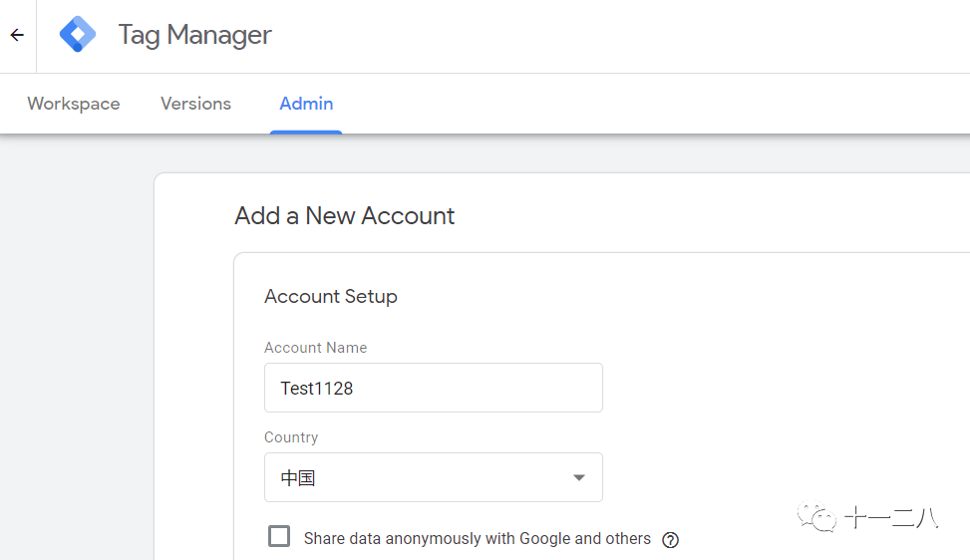Expand the Country dropdown showing 中国
Viewport: 970px width, 560px height.
coord(433,477)
